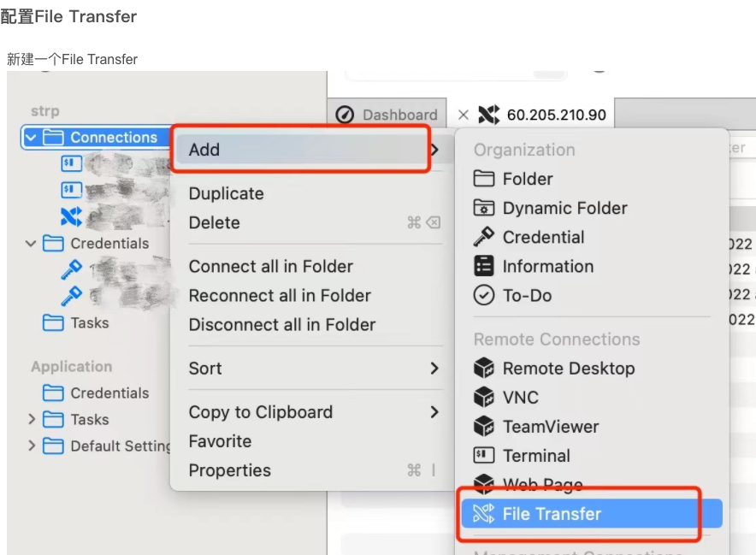Select To-Do in the Add submenu
The image size is (756, 555).
[x=592, y=295]
